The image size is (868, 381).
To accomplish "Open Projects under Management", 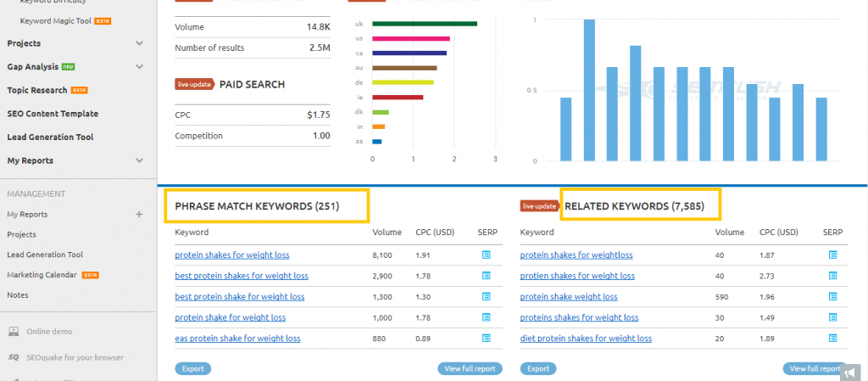I will point(21,234).
